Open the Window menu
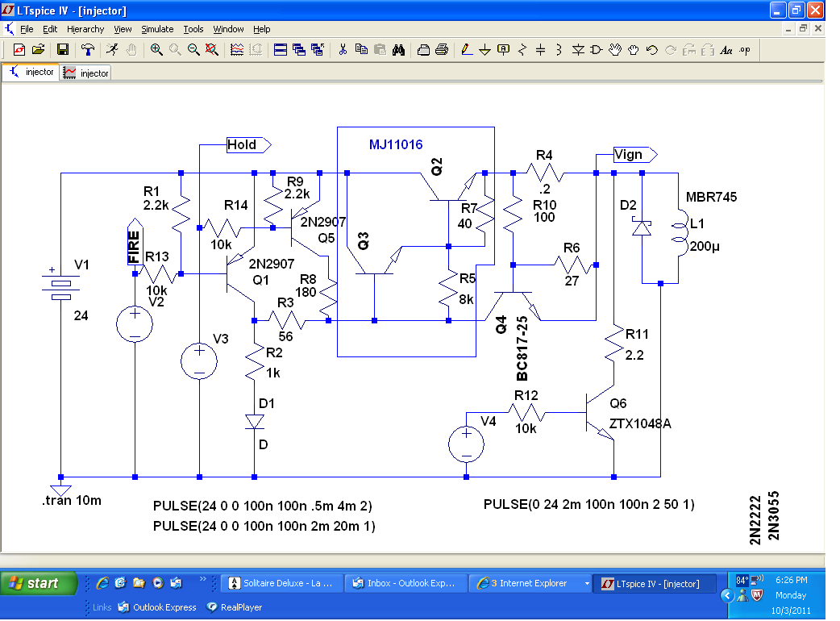Image resolution: width=840 pixels, height=621 pixels. (x=228, y=29)
